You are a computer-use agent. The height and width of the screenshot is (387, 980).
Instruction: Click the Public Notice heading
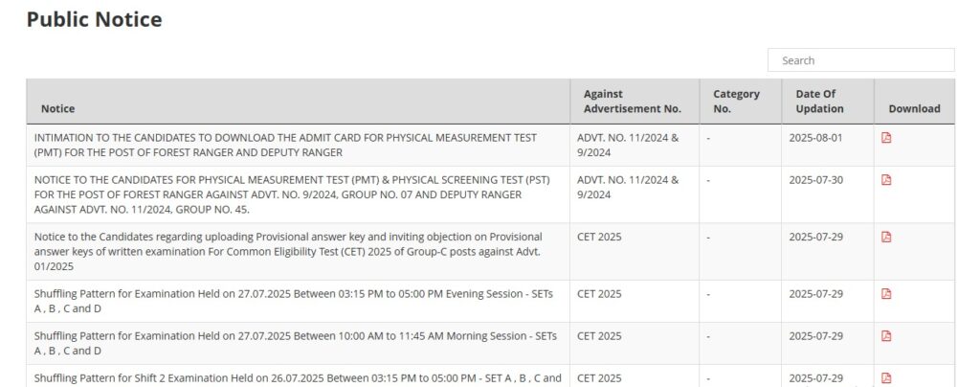point(94,19)
